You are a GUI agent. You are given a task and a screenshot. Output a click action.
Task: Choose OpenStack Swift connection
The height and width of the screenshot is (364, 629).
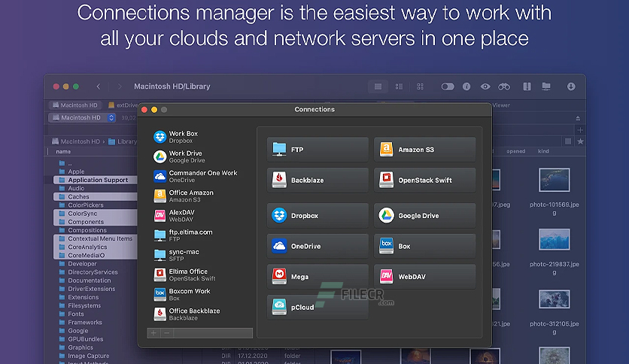point(424,180)
